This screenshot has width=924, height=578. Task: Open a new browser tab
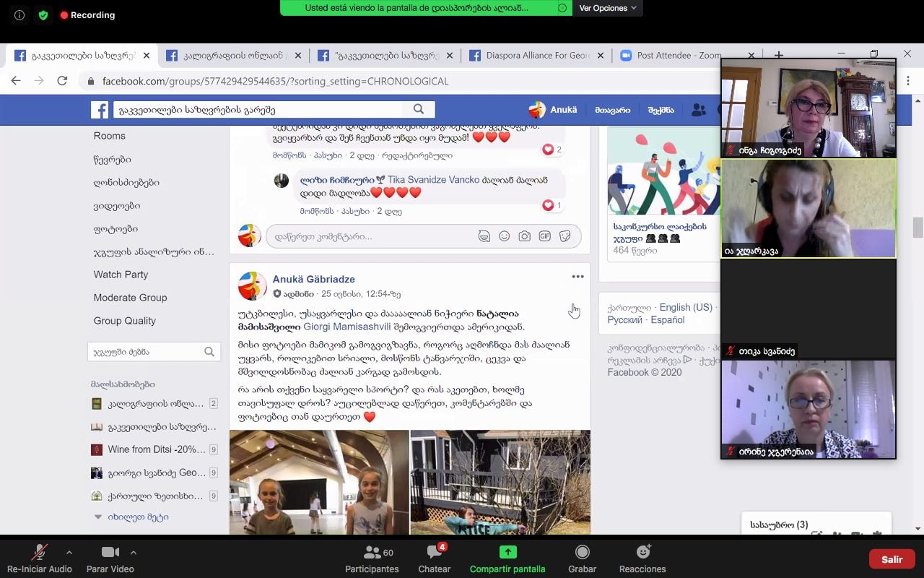point(778,55)
